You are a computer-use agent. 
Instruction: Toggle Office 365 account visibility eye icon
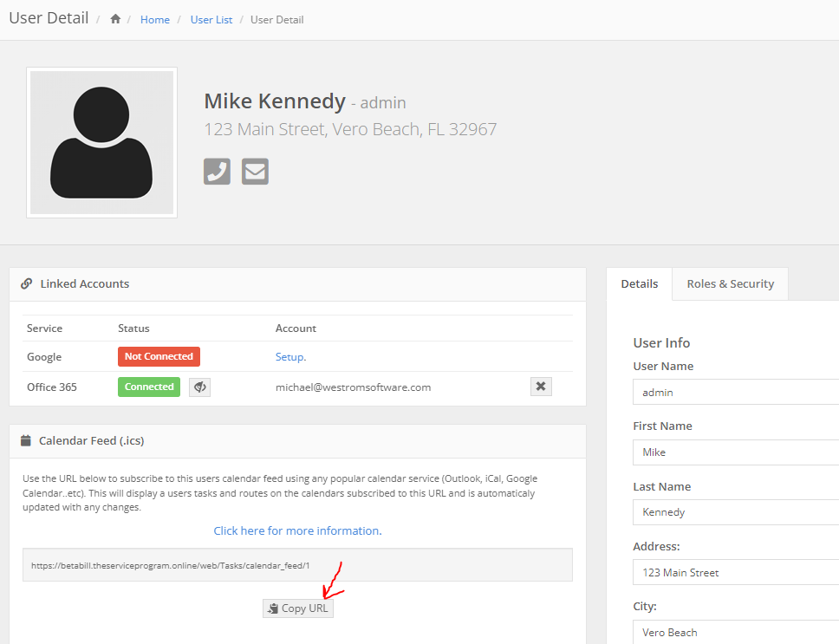pos(199,387)
